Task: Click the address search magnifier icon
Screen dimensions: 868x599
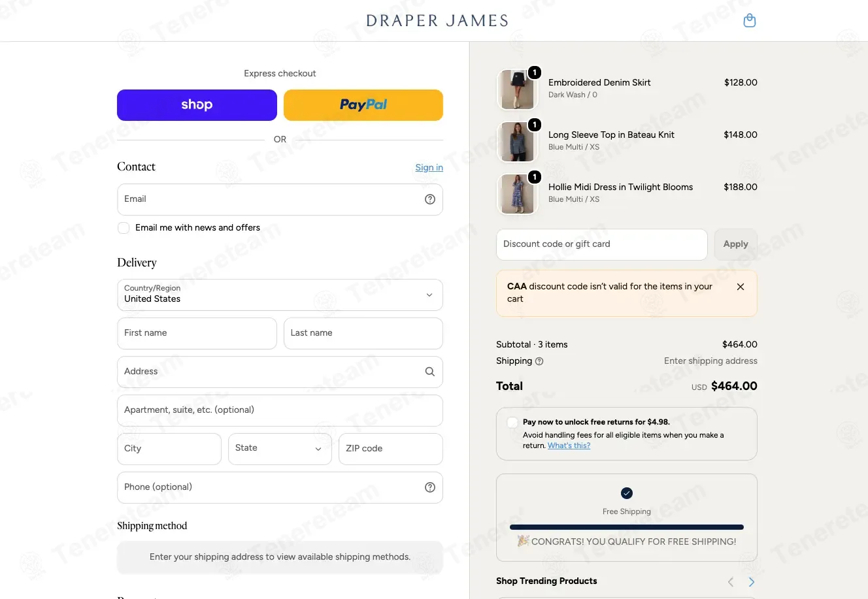Action: coord(430,372)
